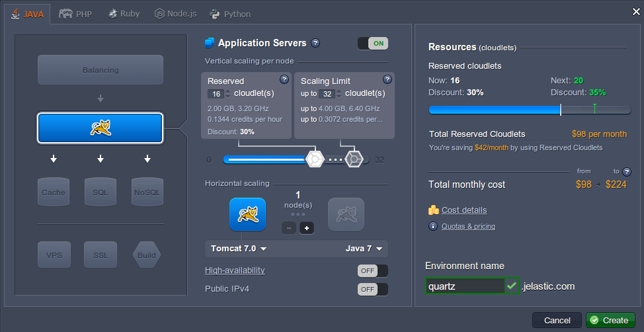
Task: Click the green checkmark validation icon
Action: [512, 286]
